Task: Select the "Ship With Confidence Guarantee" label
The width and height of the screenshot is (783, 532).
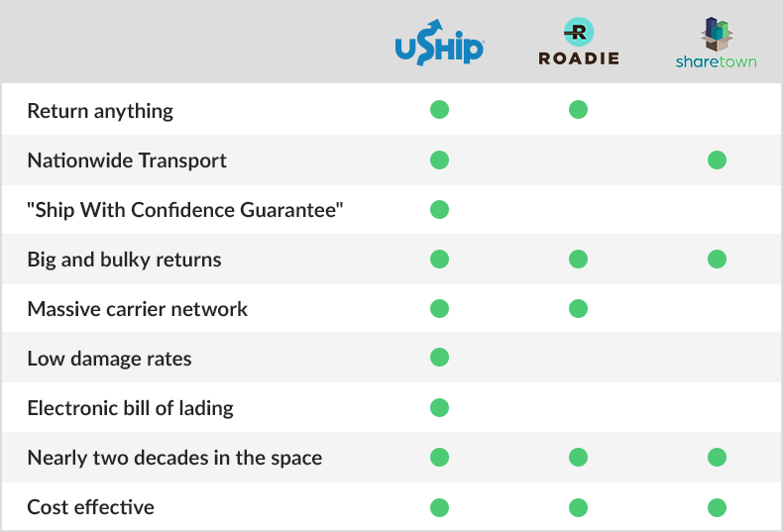Action: [185, 210]
